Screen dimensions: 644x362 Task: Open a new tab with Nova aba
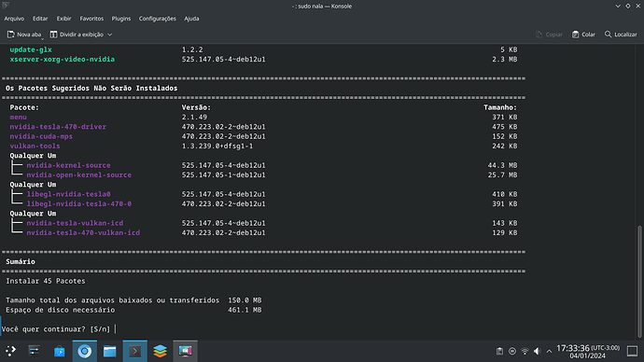[24, 35]
